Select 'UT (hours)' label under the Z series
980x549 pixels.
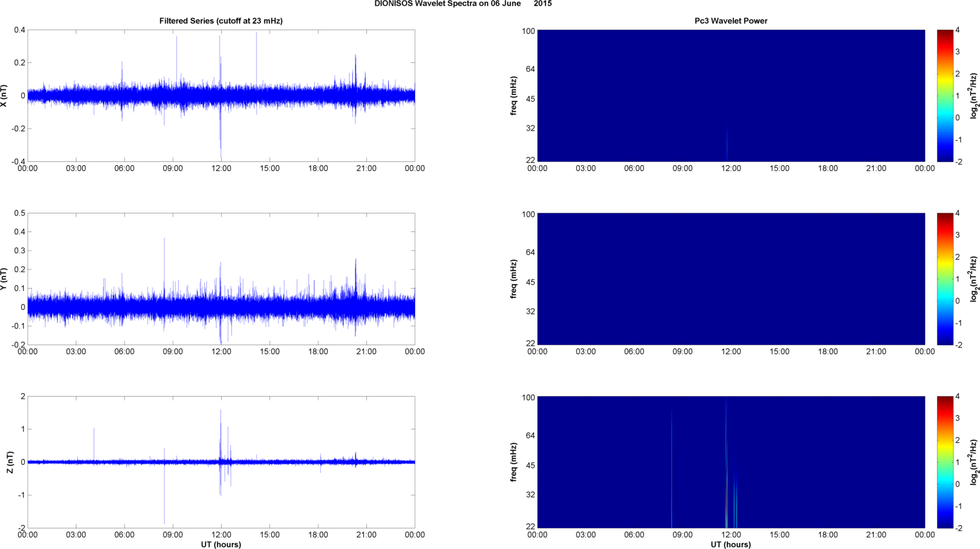click(221, 544)
